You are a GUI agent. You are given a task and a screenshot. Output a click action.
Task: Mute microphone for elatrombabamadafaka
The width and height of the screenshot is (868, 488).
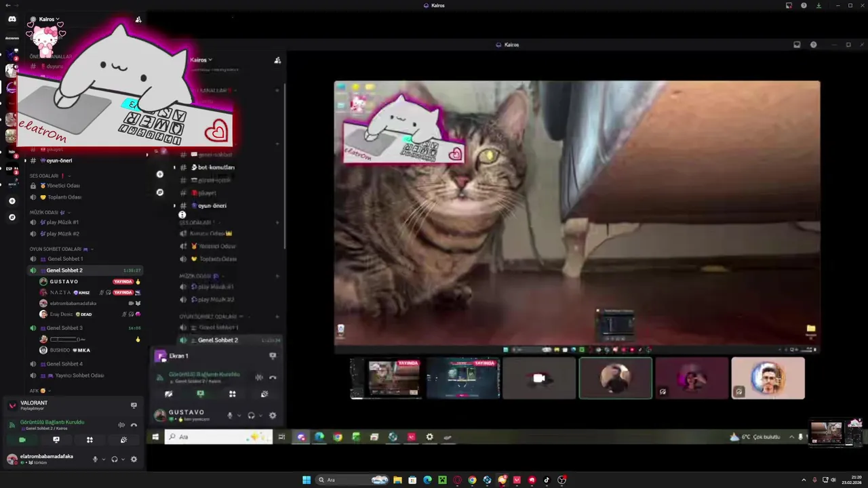pyautogui.click(x=95, y=459)
